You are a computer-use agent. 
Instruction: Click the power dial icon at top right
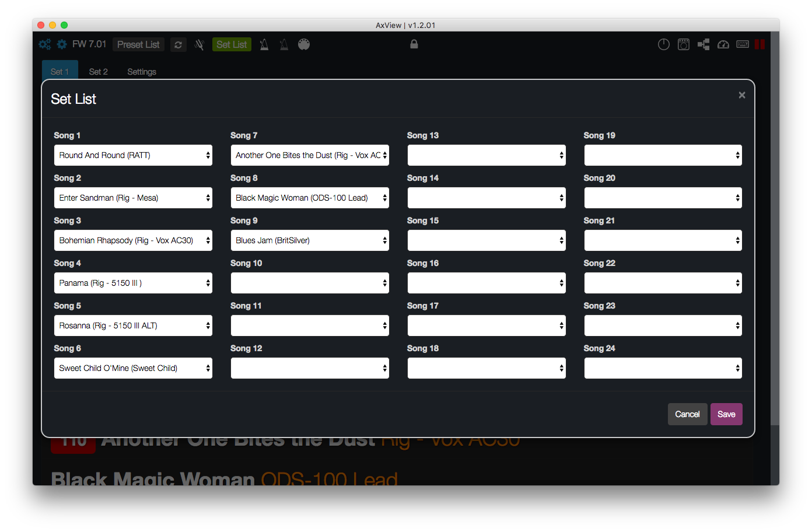pos(664,44)
